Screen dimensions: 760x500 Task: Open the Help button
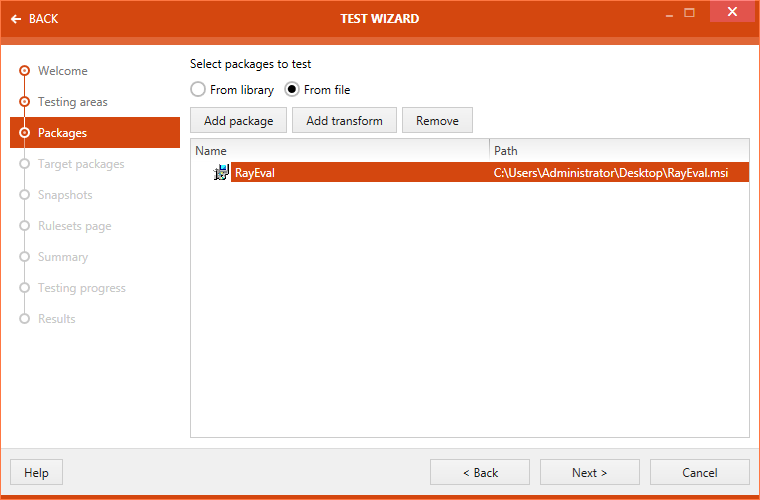point(36,472)
